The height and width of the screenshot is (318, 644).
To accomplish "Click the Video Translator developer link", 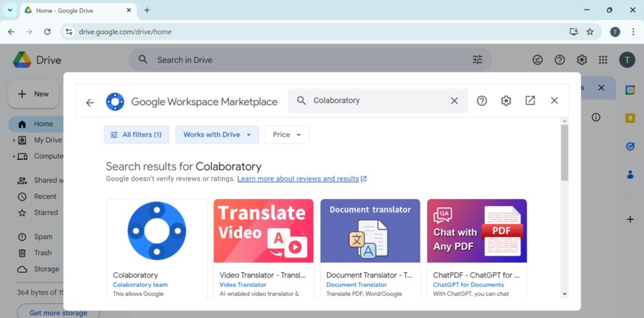I will coord(243,285).
